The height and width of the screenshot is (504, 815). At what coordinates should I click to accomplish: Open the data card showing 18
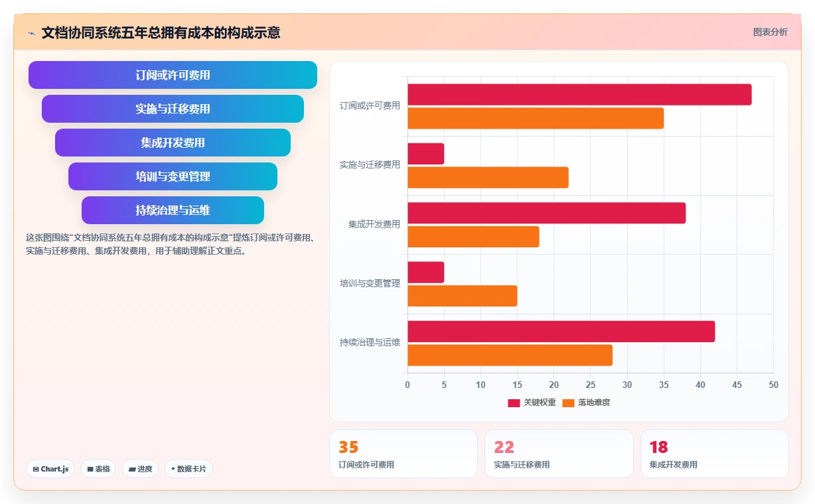[714, 454]
